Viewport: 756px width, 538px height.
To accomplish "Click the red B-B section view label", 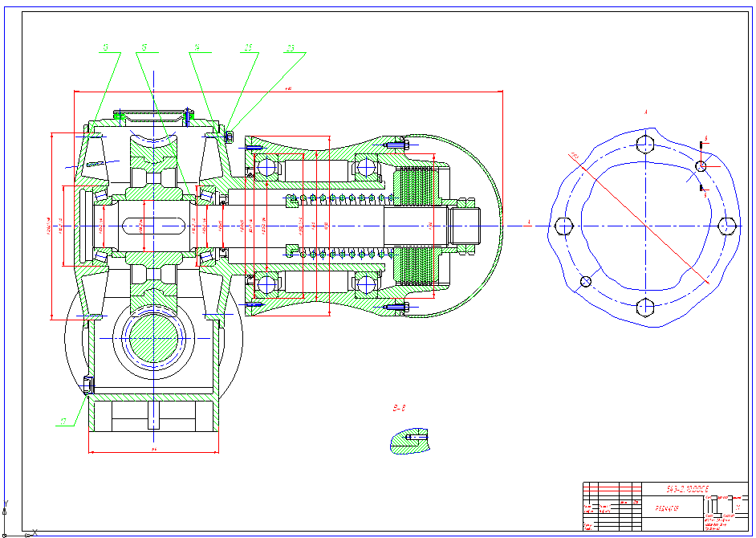I will pos(399,409).
